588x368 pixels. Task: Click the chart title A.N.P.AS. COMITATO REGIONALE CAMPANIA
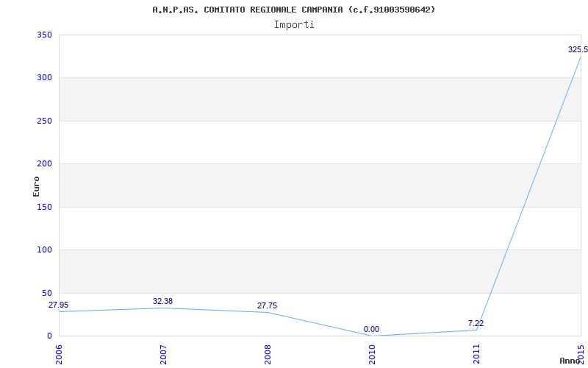[294, 10]
